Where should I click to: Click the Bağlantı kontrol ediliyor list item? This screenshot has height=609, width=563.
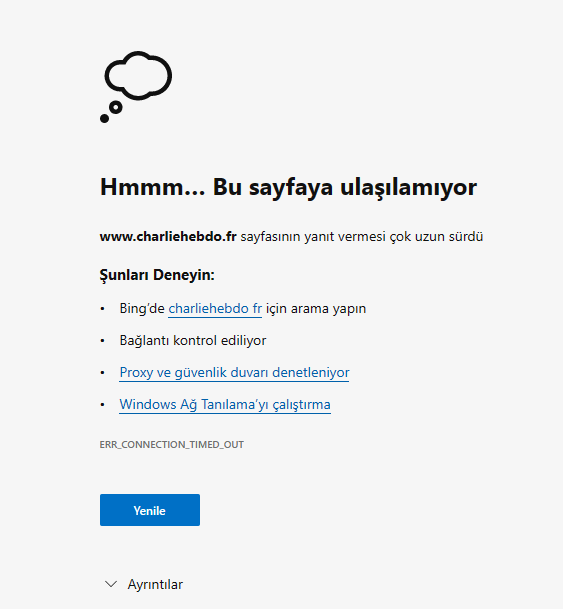pyautogui.click(x=193, y=341)
